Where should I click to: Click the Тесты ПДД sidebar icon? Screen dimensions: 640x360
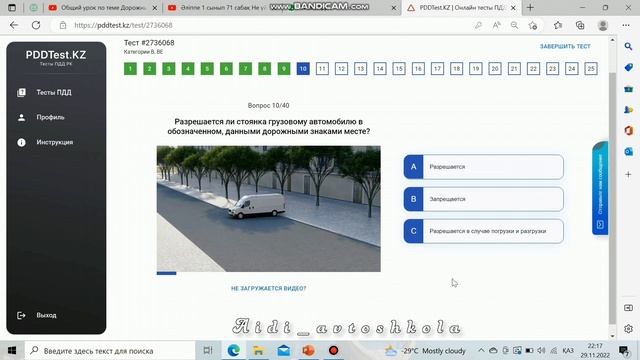tap(21, 92)
